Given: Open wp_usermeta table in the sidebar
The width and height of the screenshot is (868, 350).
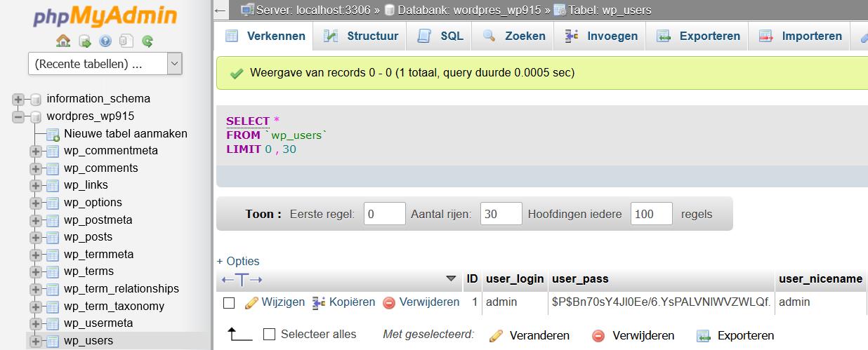Looking at the screenshot, I should [98, 323].
